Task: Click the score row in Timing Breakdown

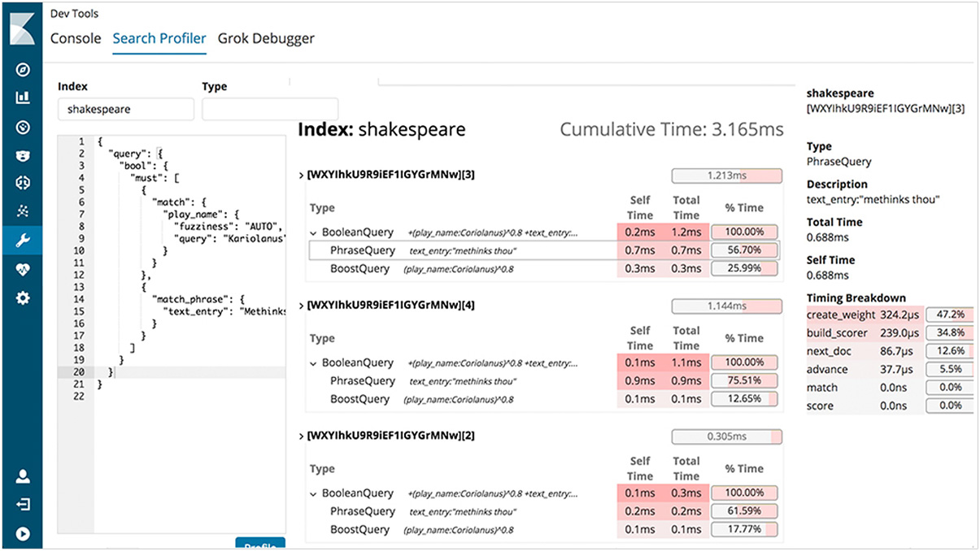Action: 891,406
